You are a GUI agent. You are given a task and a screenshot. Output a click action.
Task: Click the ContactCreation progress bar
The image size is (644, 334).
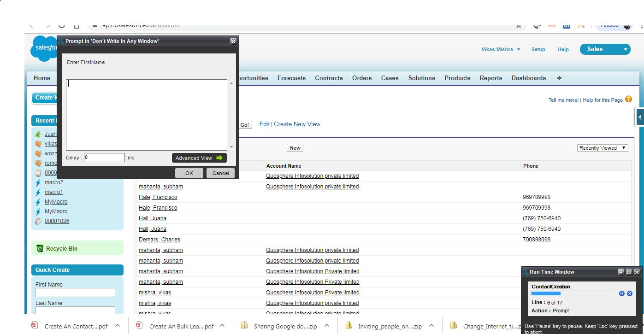coord(573,293)
